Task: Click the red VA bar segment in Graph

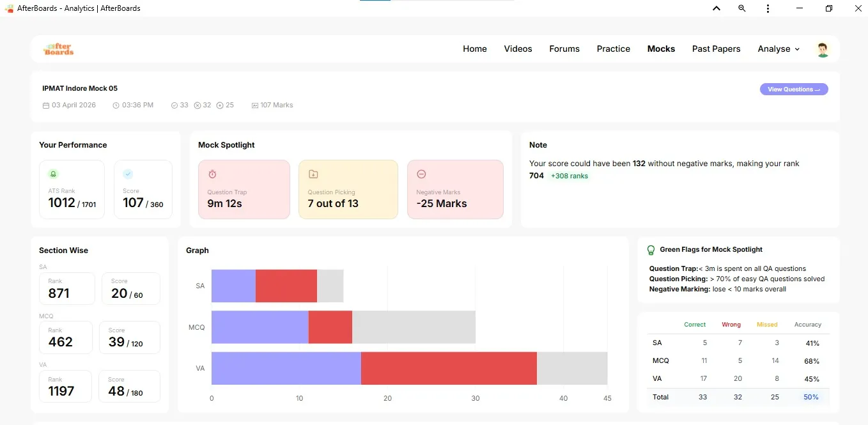Action: pos(449,368)
